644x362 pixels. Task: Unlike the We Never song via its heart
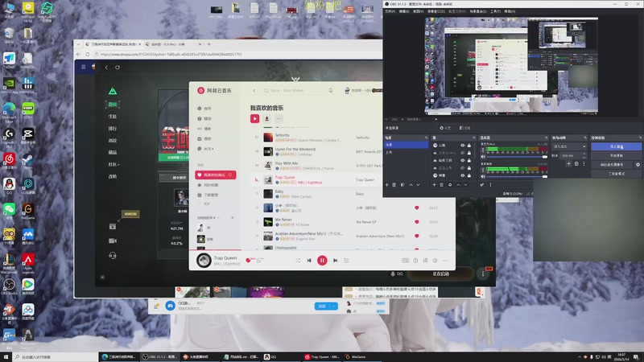pyautogui.click(x=416, y=222)
